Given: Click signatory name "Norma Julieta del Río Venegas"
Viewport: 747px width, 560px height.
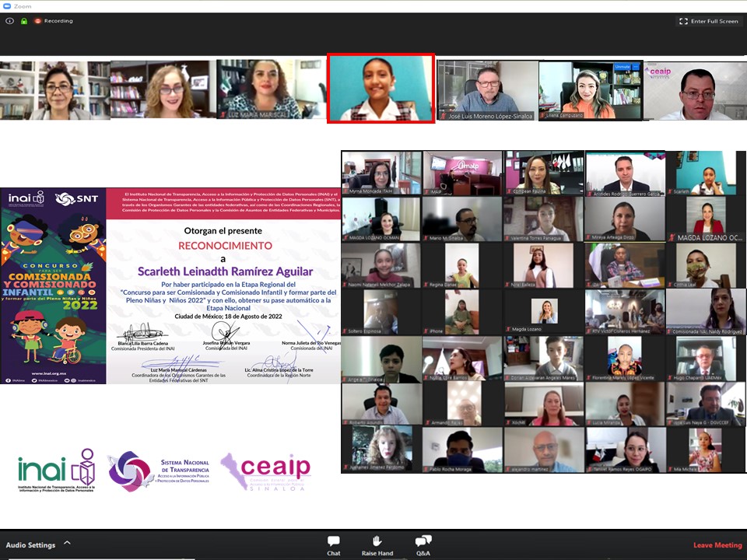Looking at the screenshot, I should (311, 343).
